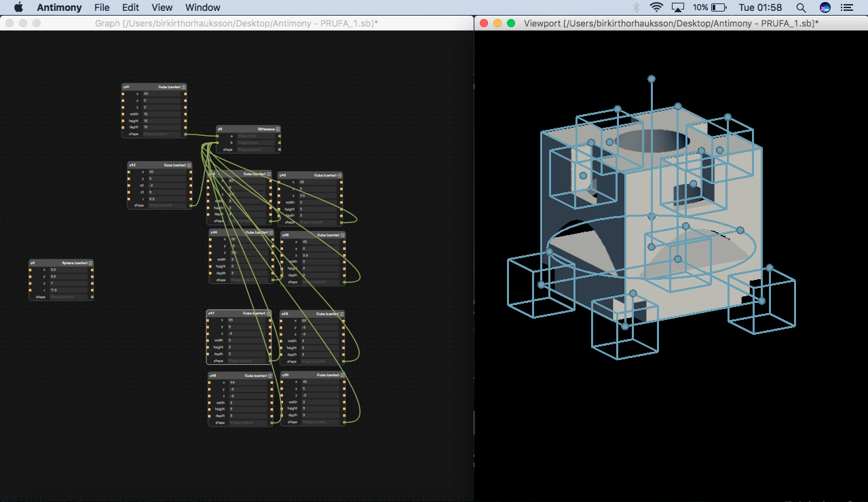The height and width of the screenshot is (502, 868).
Task: Open the View menu
Action: coord(162,7)
